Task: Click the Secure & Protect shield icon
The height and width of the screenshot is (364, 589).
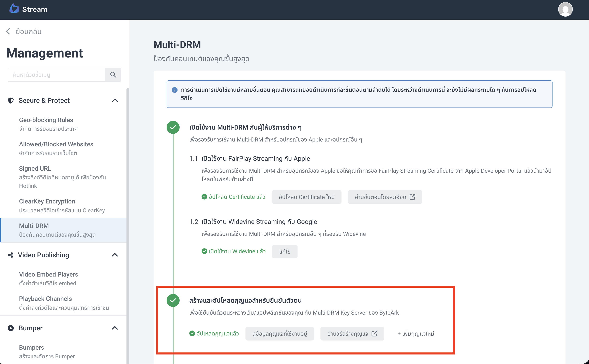Action: pos(11,100)
